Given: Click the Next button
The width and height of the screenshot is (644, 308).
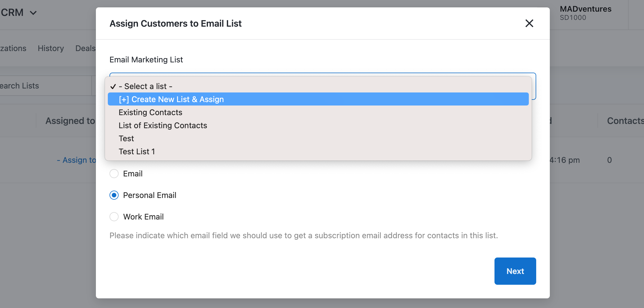Looking at the screenshot, I should tap(515, 271).
